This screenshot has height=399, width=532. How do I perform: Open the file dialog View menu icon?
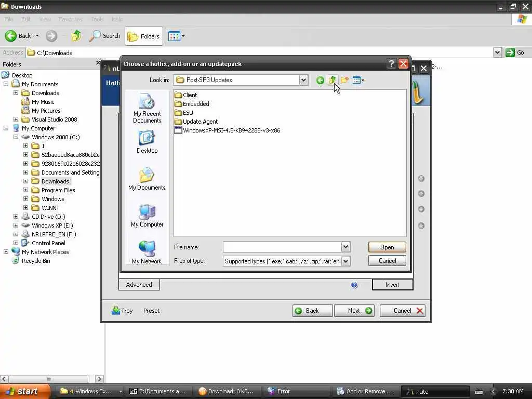tap(358, 81)
